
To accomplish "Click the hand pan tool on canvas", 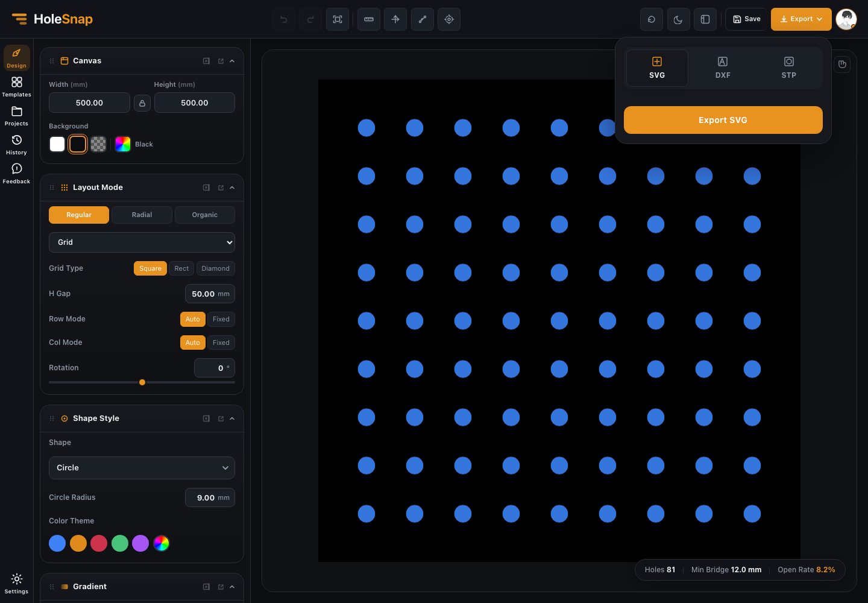I will [843, 64].
